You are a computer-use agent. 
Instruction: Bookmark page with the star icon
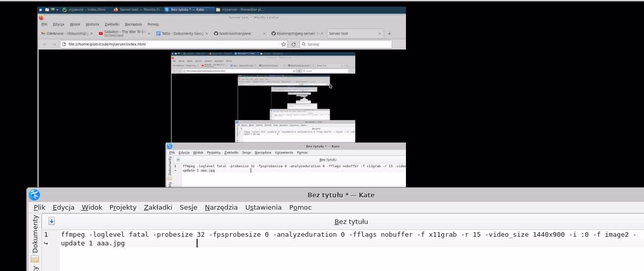(284, 44)
